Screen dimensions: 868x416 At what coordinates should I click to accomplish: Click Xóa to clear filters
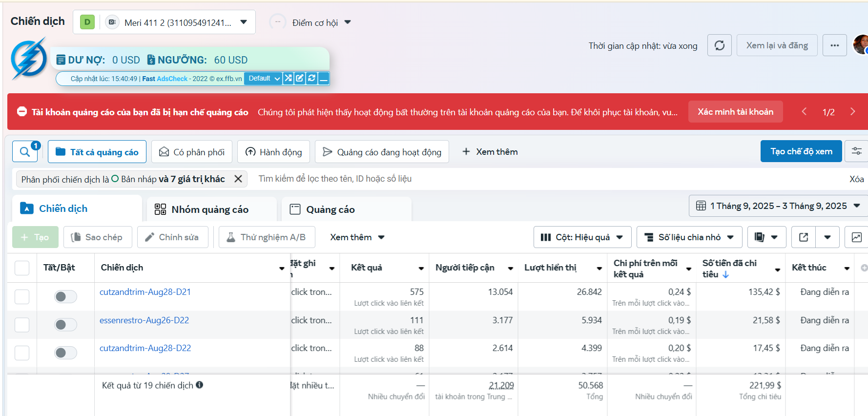pyautogui.click(x=857, y=179)
